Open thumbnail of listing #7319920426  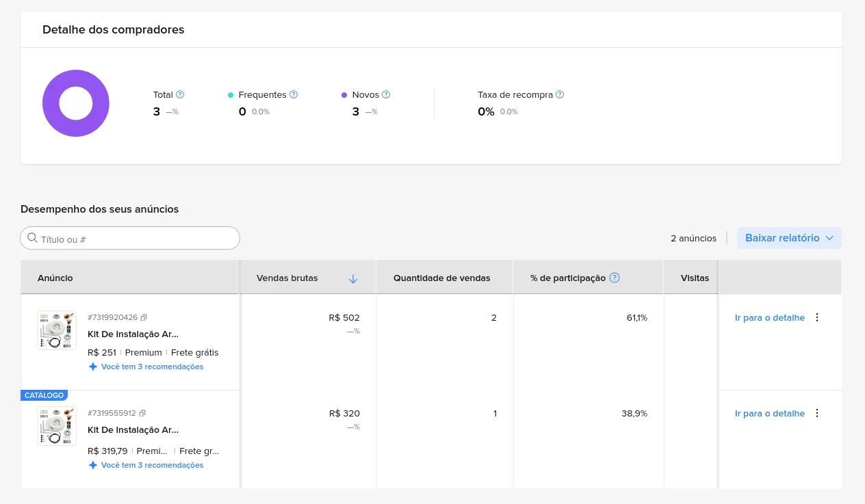[x=57, y=330]
